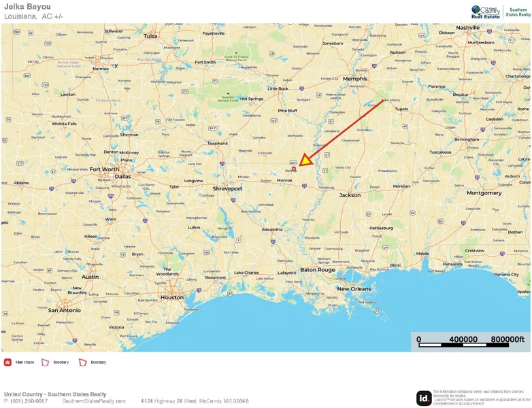Select the red property marker near Bastrop
Screen dimensions: 532x408
tap(294, 169)
